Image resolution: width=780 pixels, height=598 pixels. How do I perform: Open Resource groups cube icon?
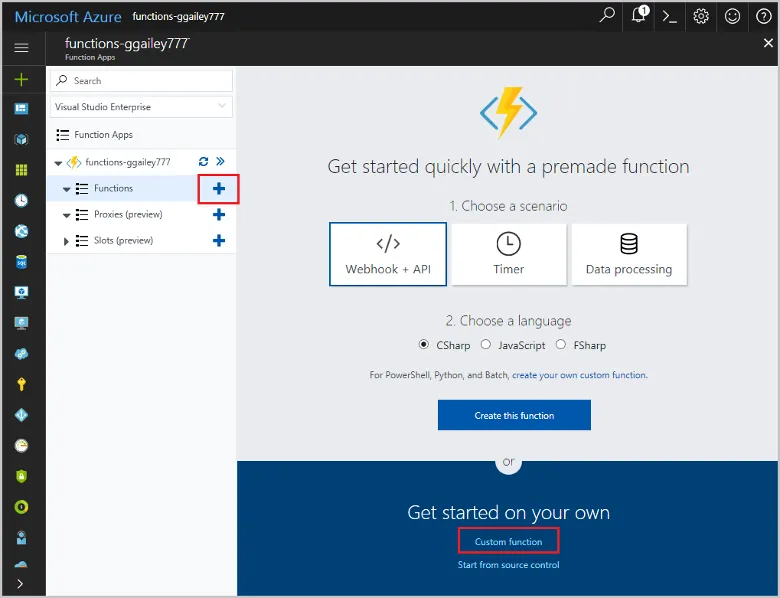click(x=21, y=139)
